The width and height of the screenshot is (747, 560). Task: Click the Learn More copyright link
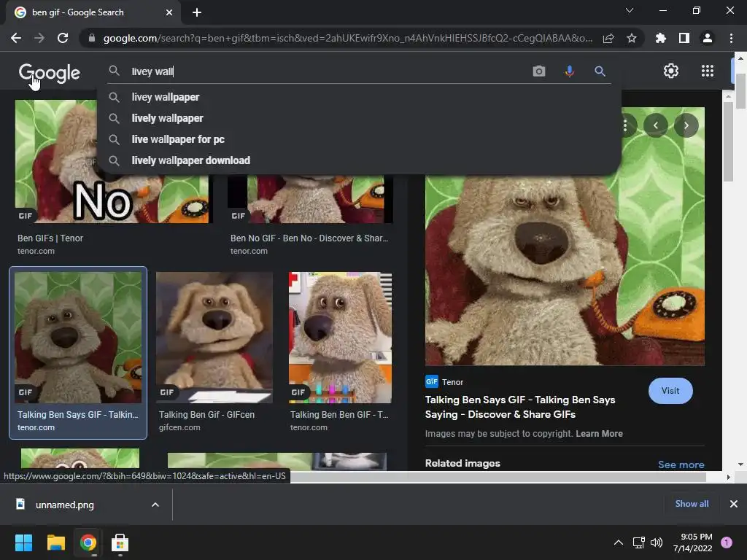pyautogui.click(x=599, y=434)
